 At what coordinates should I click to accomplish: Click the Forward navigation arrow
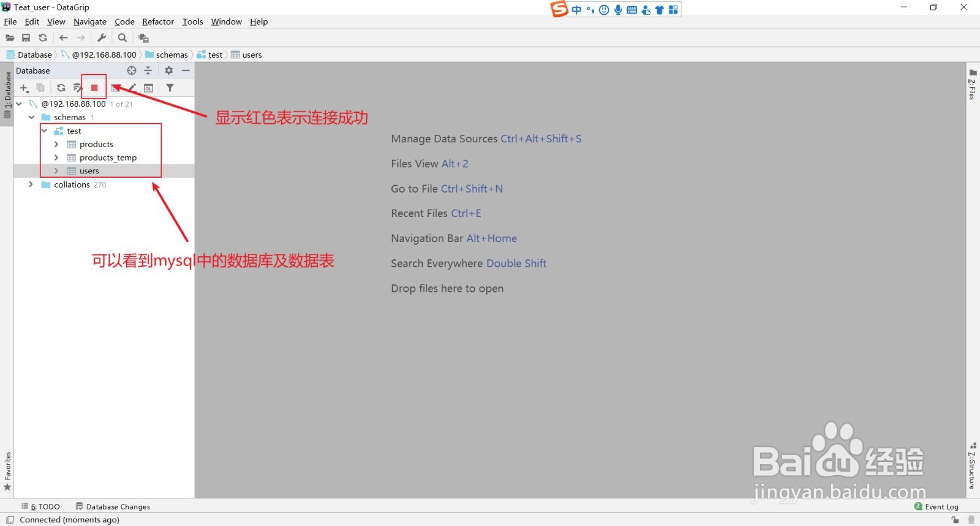[x=81, y=38]
